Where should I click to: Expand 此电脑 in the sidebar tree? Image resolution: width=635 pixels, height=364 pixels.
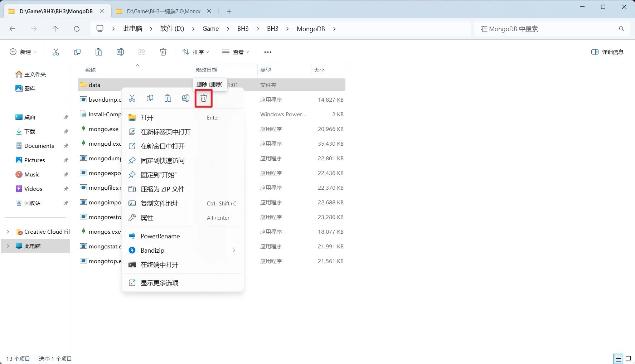coord(8,246)
